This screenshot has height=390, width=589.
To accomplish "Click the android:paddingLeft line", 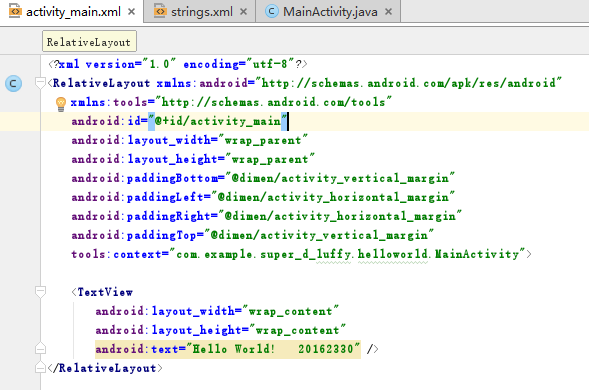I will (x=263, y=197).
